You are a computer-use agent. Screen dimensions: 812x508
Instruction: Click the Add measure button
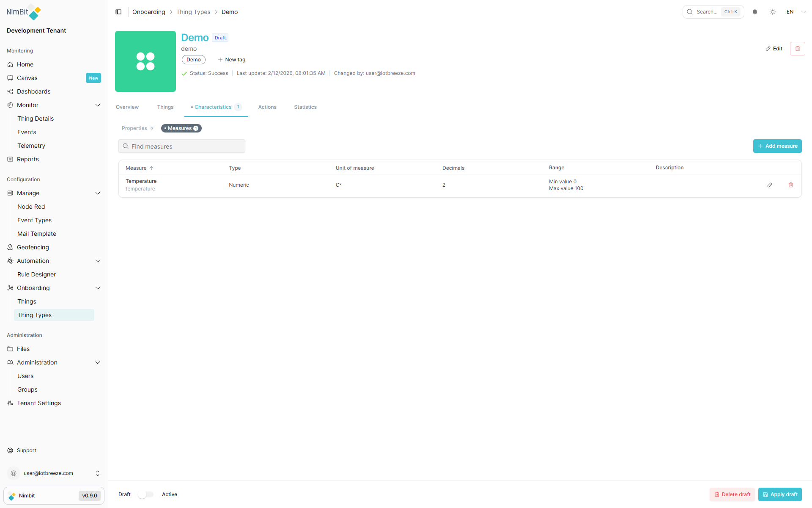[x=777, y=146]
